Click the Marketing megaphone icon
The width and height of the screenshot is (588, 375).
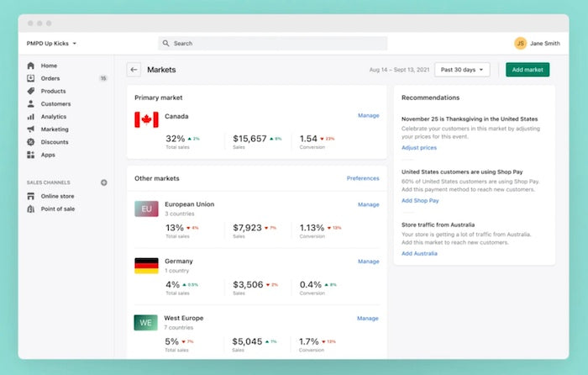(31, 129)
